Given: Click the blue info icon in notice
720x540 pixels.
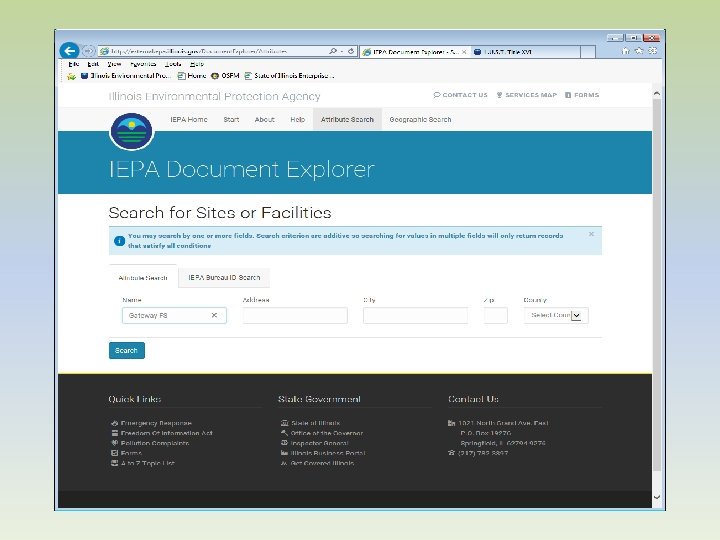Looking at the screenshot, I should (x=119, y=241).
